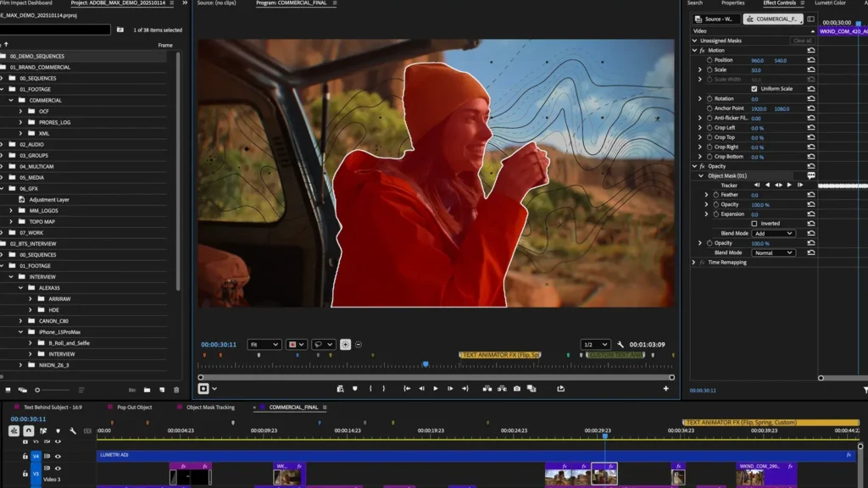Add a marker from Program monitor transport
The image size is (868, 488).
pyautogui.click(x=355, y=389)
